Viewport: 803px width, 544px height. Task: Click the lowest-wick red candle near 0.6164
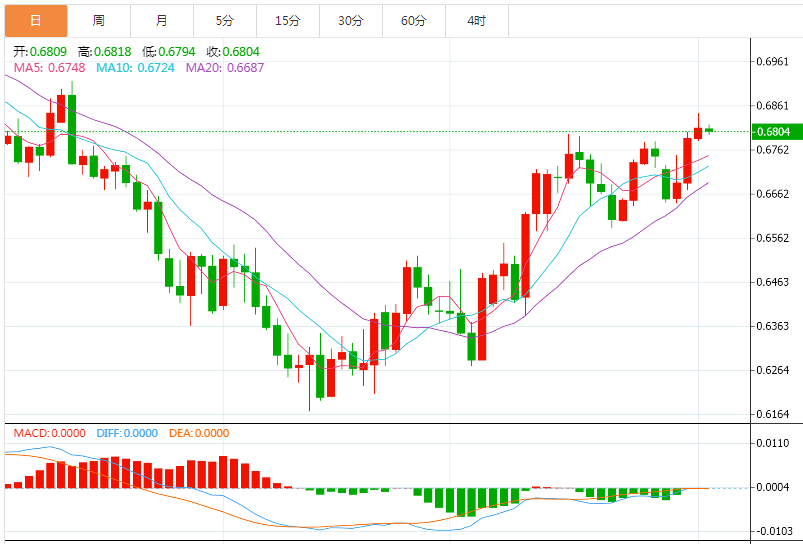tap(309, 379)
